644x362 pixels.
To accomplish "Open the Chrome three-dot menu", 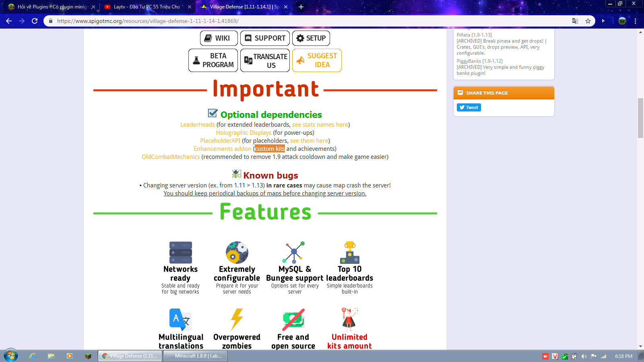I will 636,21.
